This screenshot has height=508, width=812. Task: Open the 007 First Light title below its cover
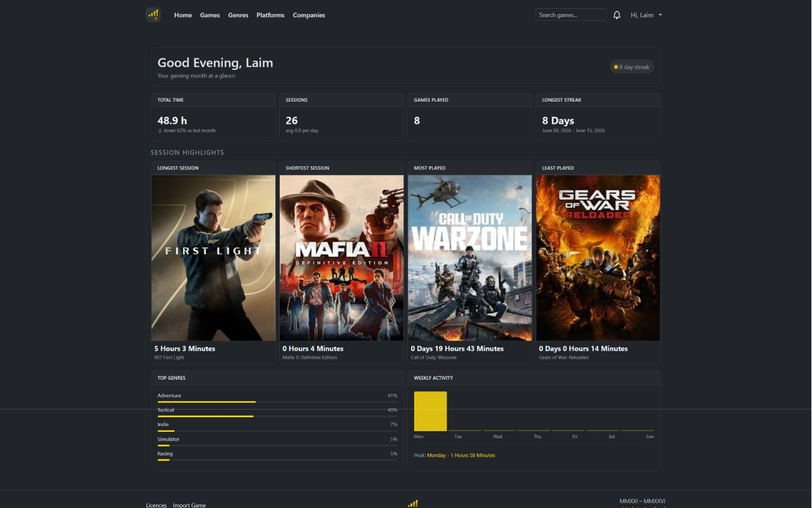[x=169, y=358]
